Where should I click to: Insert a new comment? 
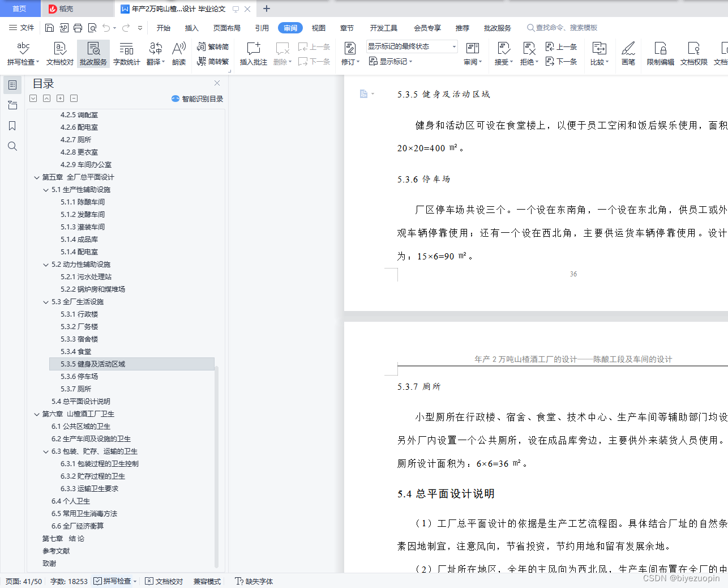coord(254,53)
